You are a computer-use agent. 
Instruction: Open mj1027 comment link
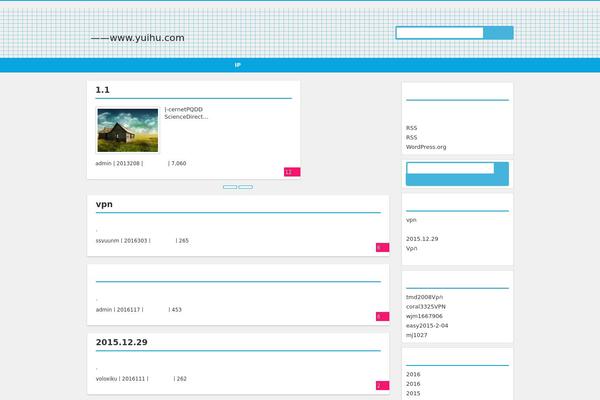point(416,335)
